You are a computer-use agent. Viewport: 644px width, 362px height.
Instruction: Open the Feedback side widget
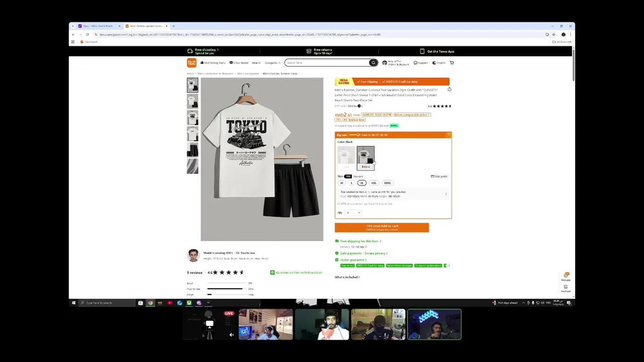click(566, 289)
